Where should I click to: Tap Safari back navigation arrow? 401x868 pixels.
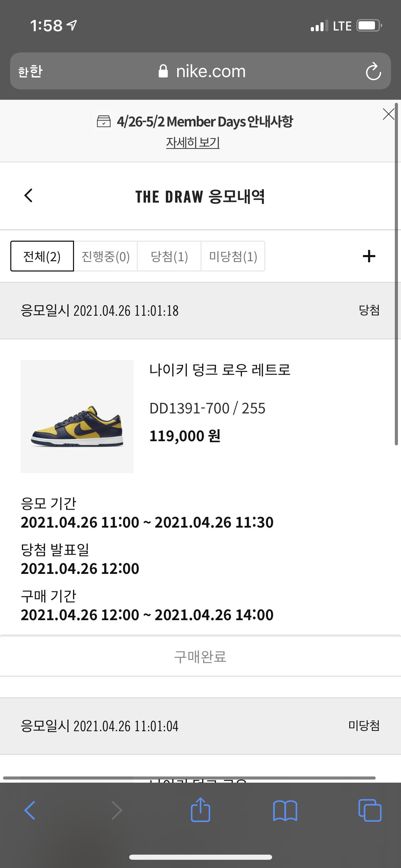pyautogui.click(x=30, y=810)
